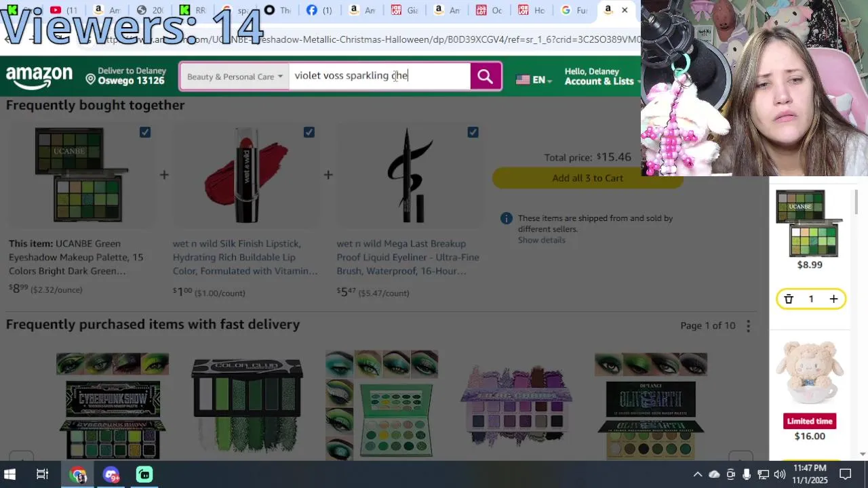Image resolution: width=868 pixels, height=488 pixels.
Task: Switch to the YouTube browser tab
Action: [x=64, y=10]
